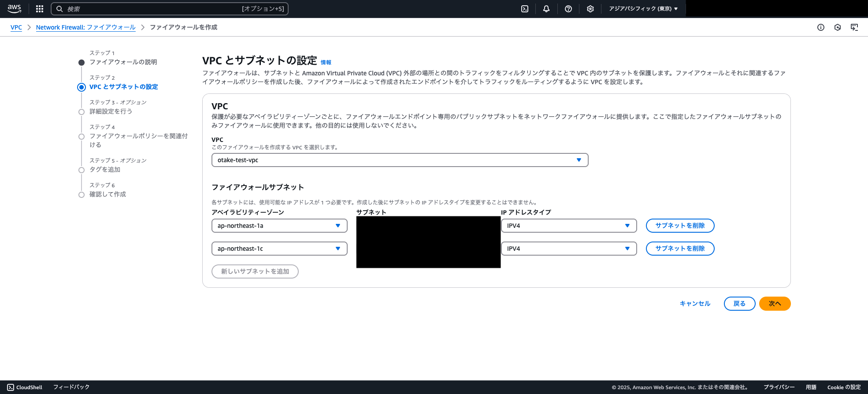Select step 6 確認して作成
Image resolution: width=868 pixels, height=394 pixels.
pos(108,194)
